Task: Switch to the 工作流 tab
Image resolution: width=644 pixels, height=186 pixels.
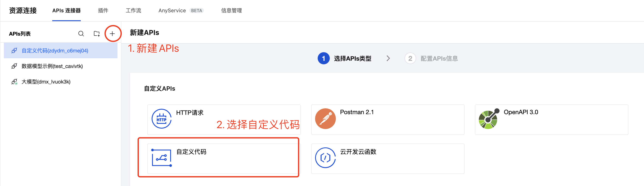Action: [x=133, y=11]
